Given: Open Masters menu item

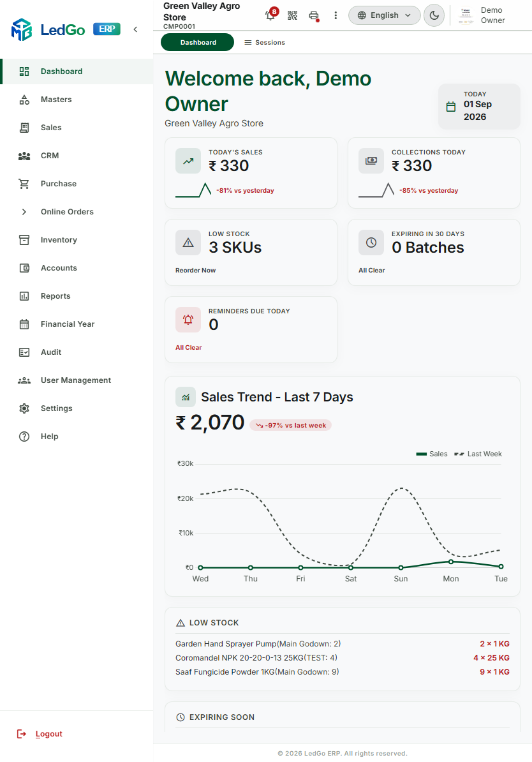Looking at the screenshot, I should (77, 100).
